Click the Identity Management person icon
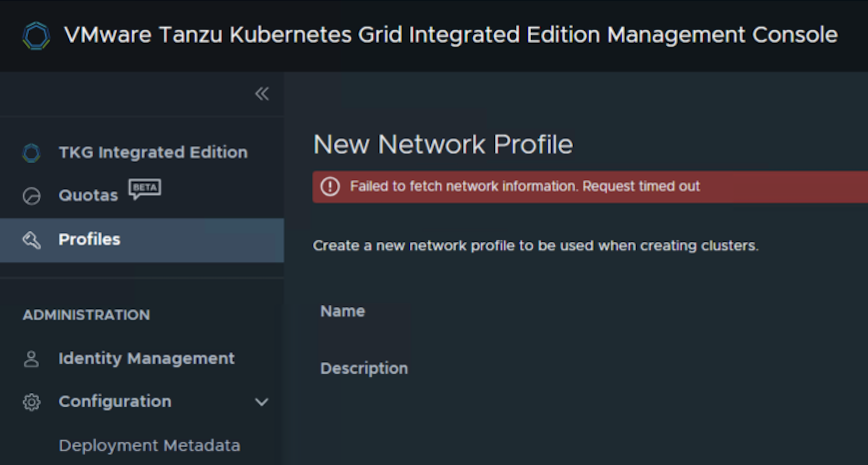868x465 pixels. click(31, 359)
